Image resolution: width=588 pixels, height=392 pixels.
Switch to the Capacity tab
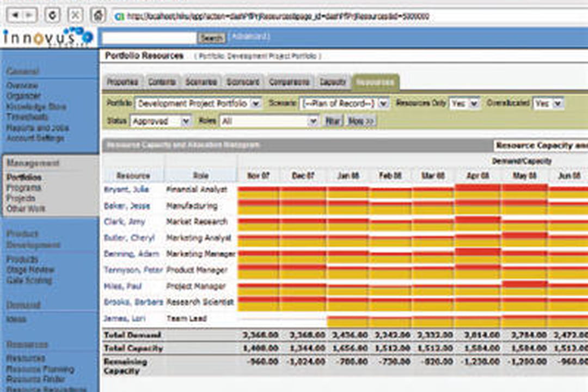tap(333, 82)
